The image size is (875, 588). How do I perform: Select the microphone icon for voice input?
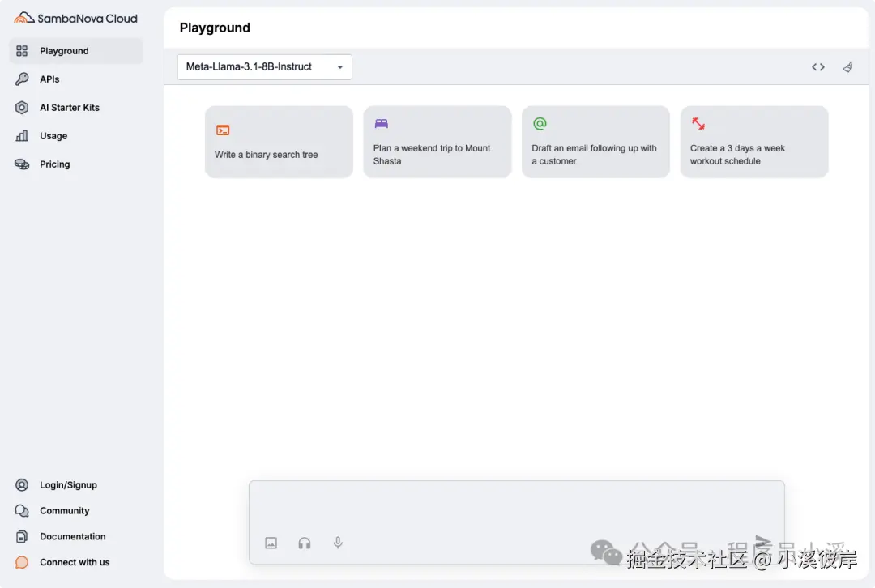pyautogui.click(x=338, y=543)
